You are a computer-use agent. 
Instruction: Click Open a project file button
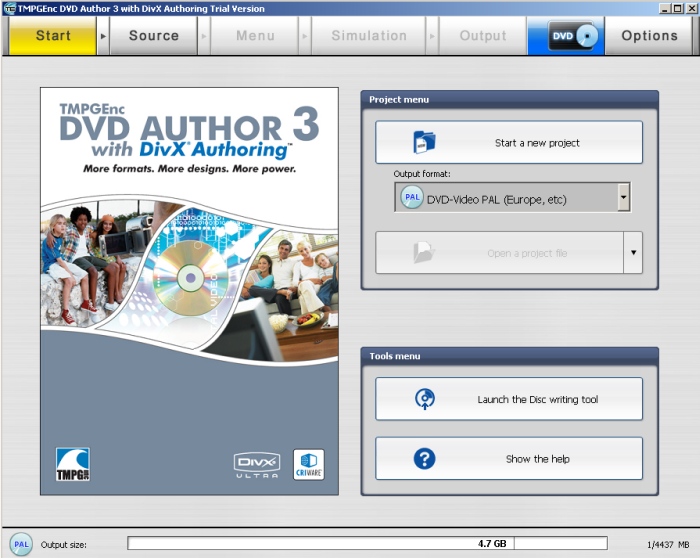pos(499,253)
